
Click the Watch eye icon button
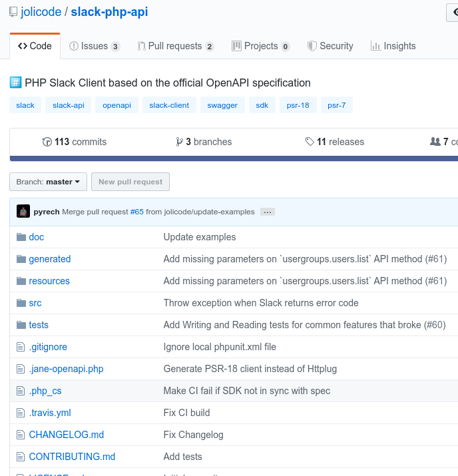click(x=452, y=13)
